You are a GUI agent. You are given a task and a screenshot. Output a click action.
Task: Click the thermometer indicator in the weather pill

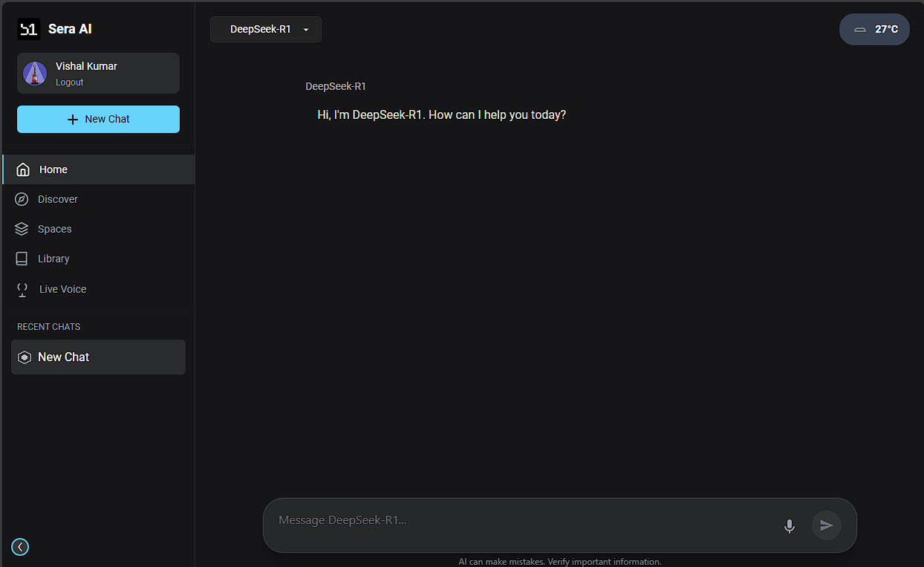[859, 30]
